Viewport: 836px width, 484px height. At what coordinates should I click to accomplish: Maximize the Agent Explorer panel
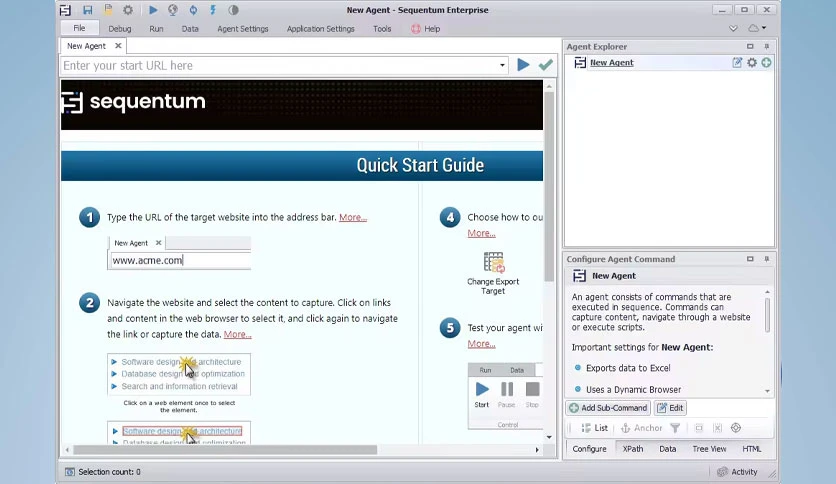coord(750,46)
